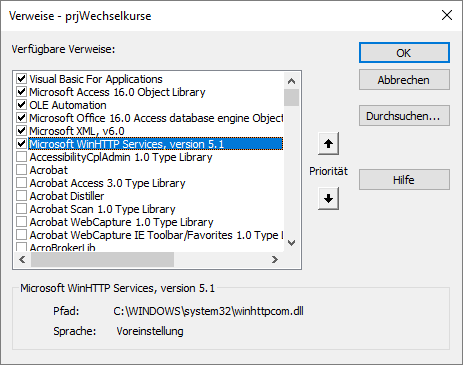The height and width of the screenshot is (365, 463).
Task: Click the Abbrechen button
Action: tap(404, 80)
